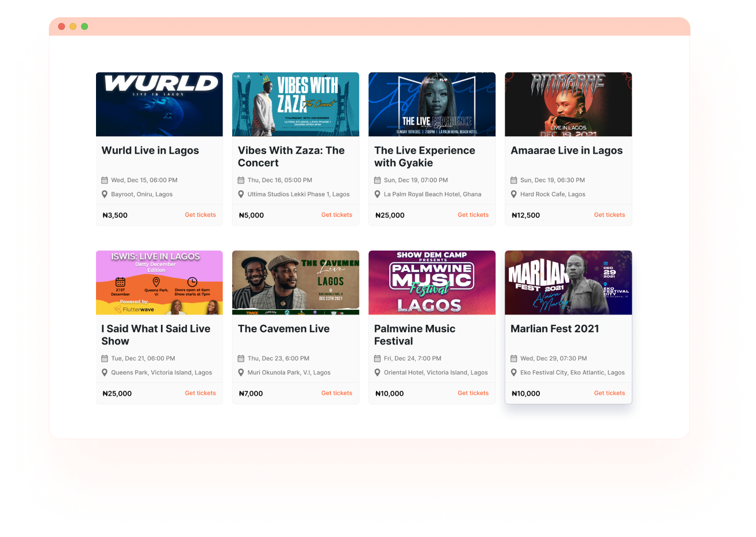Get tickets for Marlian Fest 2021
Image resolution: width=756 pixels, height=537 pixels.
pyautogui.click(x=609, y=393)
